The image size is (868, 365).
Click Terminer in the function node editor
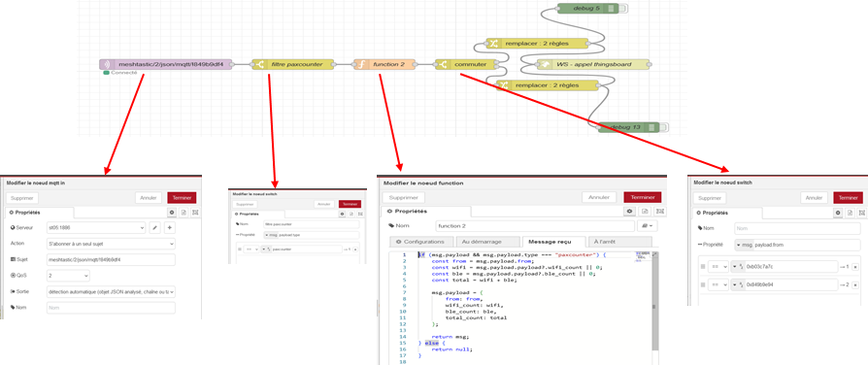click(x=642, y=197)
